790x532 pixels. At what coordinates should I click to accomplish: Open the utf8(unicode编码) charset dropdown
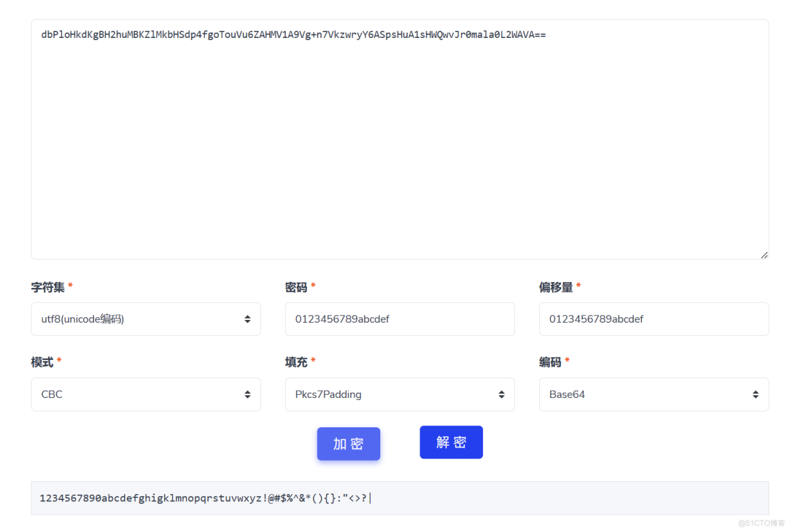145,319
